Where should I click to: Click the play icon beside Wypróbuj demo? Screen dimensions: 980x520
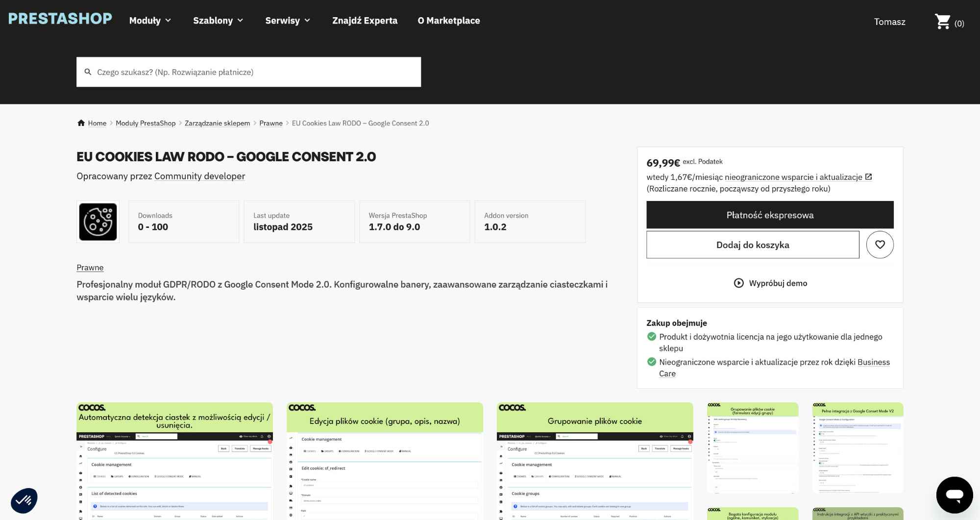pos(738,283)
